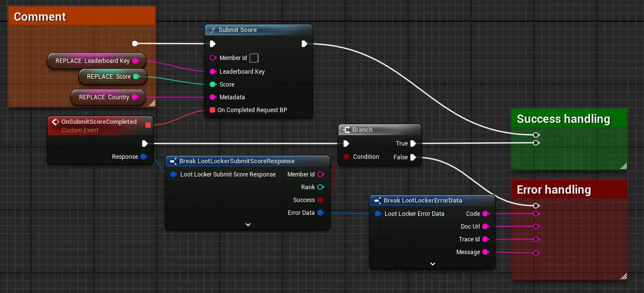Click the On Completed Request BP delegate pin
The width and height of the screenshot is (644, 293).
point(212,110)
